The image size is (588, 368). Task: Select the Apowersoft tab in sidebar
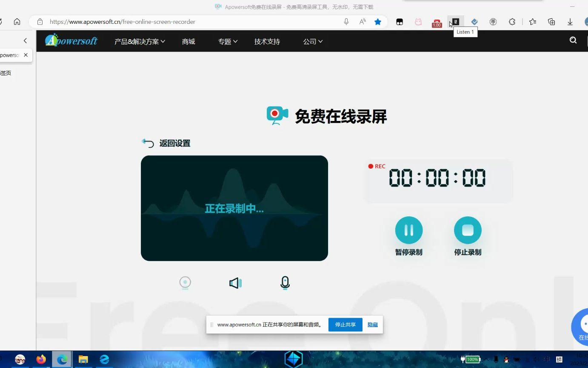point(10,55)
